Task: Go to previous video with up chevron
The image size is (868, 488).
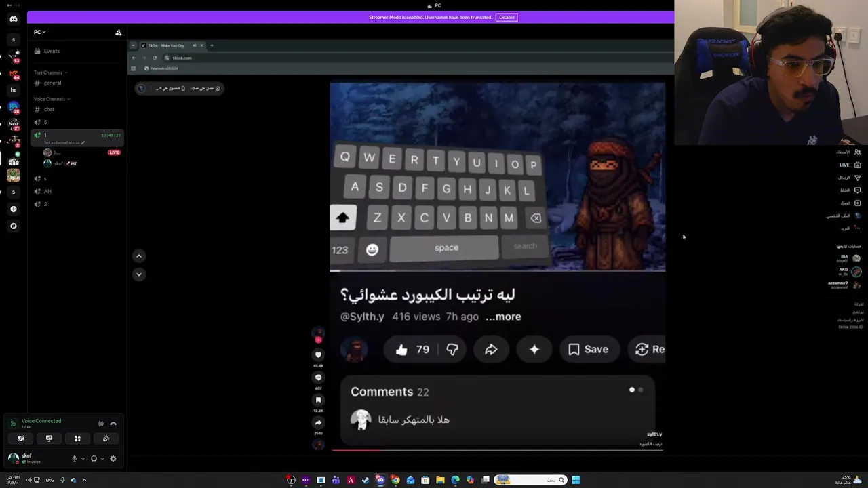Action: (139, 256)
